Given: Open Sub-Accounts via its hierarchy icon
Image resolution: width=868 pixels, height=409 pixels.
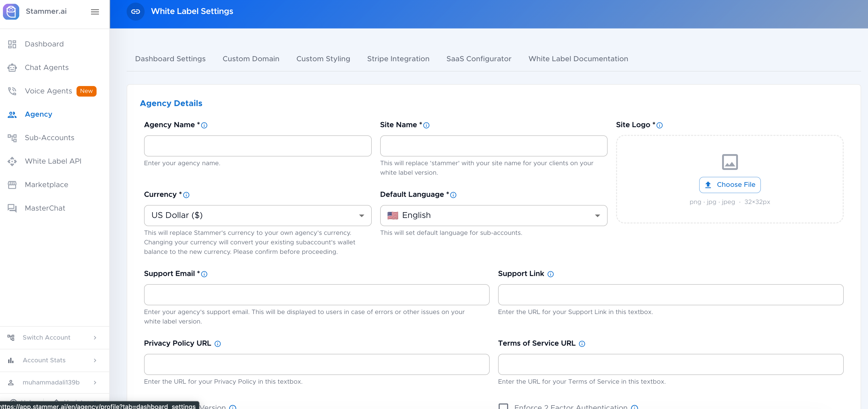Looking at the screenshot, I should point(12,138).
